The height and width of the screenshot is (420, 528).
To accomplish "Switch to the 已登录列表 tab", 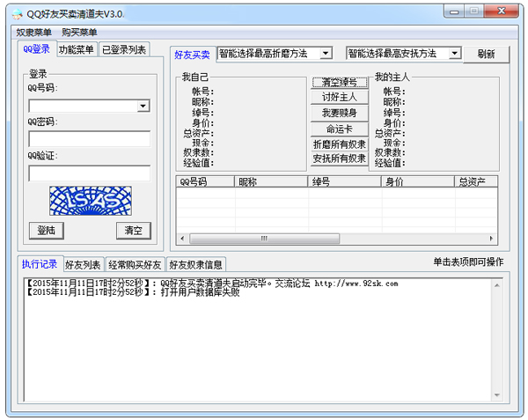I will (x=123, y=50).
